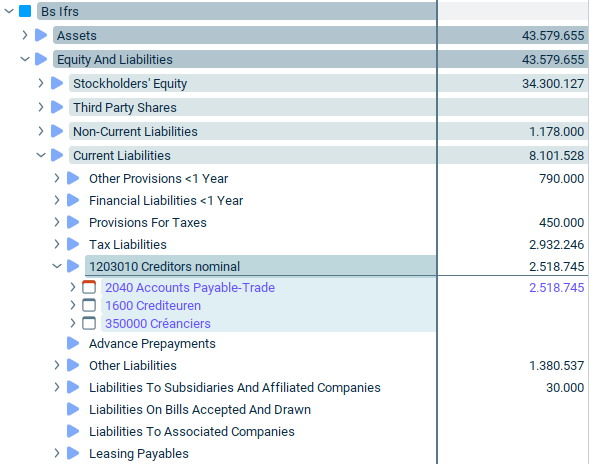This screenshot has height=473, width=606.
Task: Click the 2.518.745 value for Accounts Payable-Trade
Action: 557,288
